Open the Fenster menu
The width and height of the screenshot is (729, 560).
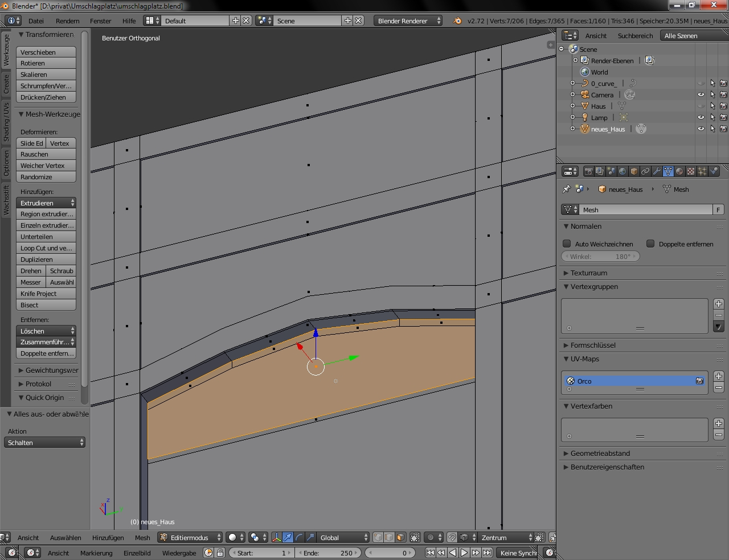pyautogui.click(x=100, y=20)
